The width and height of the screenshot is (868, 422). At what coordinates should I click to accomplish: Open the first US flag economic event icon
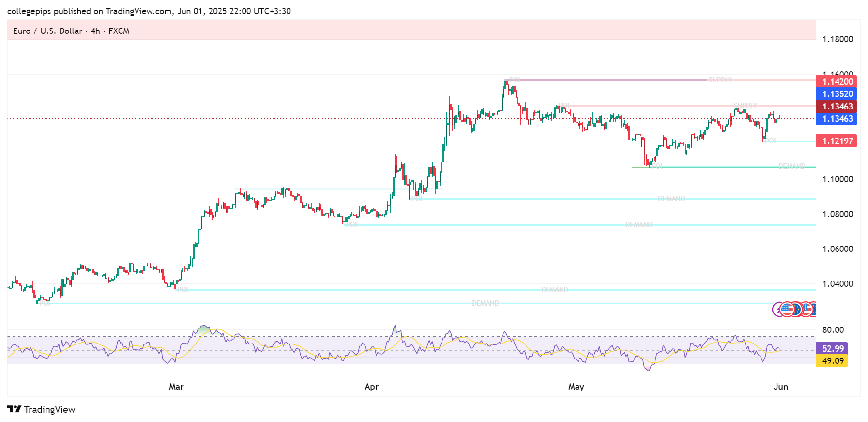pyautogui.click(x=787, y=309)
